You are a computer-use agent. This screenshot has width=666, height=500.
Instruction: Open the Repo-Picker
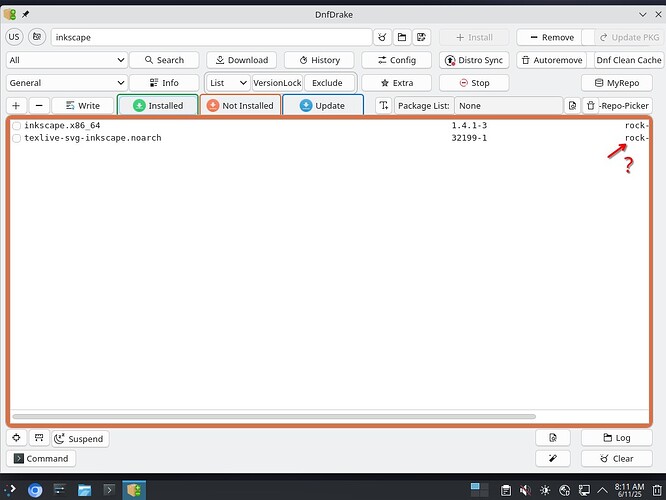[624, 106]
